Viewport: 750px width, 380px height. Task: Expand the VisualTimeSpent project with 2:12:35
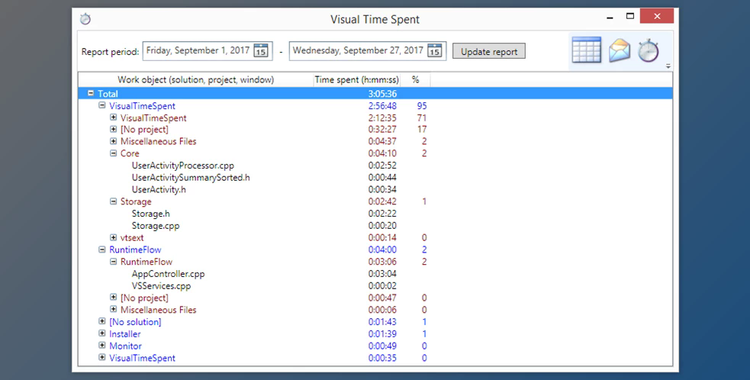[x=113, y=117]
